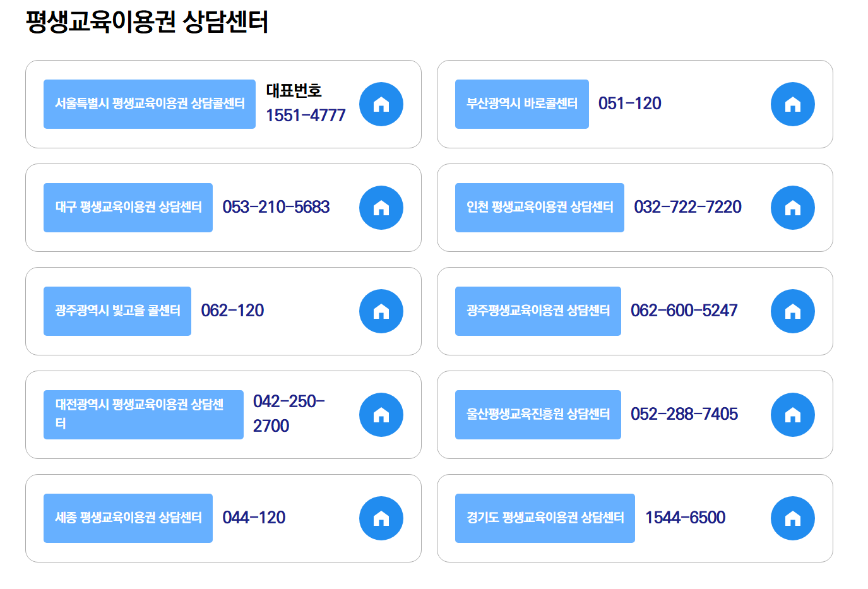The image size is (868, 589).
Task: Select the 서울특별시 평생교육이용권 상담콜센터 label badge
Action: [149, 104]
